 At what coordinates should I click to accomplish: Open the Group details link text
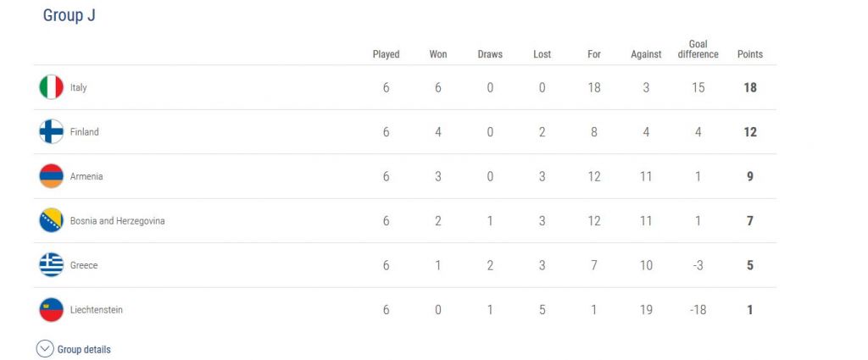click(x=84, y=350)
